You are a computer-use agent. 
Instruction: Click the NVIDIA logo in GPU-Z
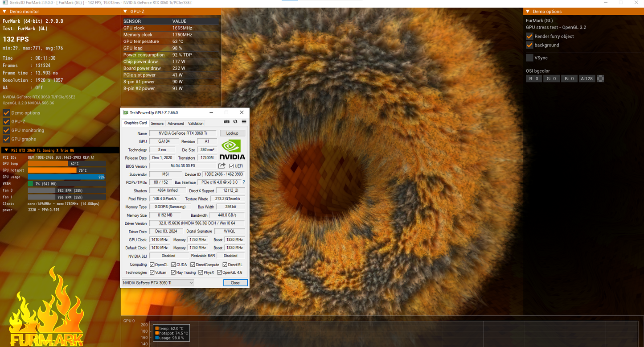click(232, 149)
